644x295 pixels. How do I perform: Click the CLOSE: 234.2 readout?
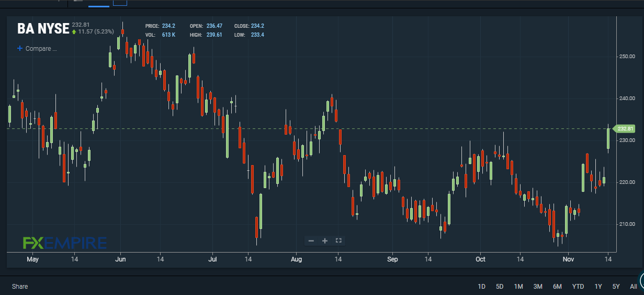click(249, 26)
